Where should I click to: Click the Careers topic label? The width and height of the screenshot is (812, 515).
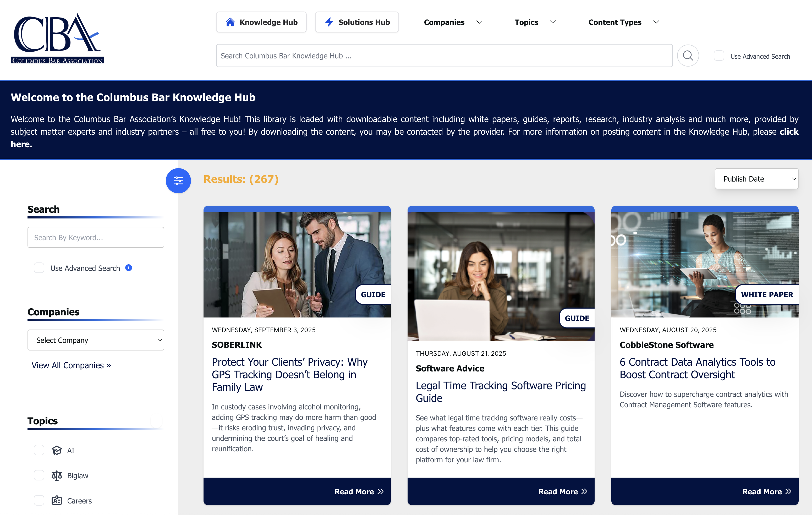pyautogui.click(x=79, y=501)
